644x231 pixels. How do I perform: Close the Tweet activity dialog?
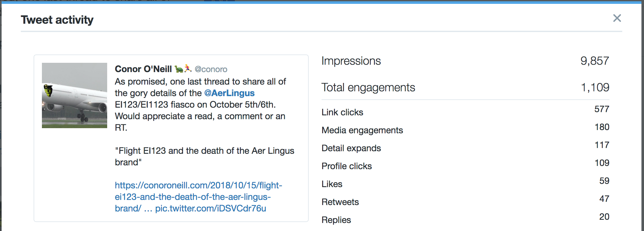[x=617, y=18]
